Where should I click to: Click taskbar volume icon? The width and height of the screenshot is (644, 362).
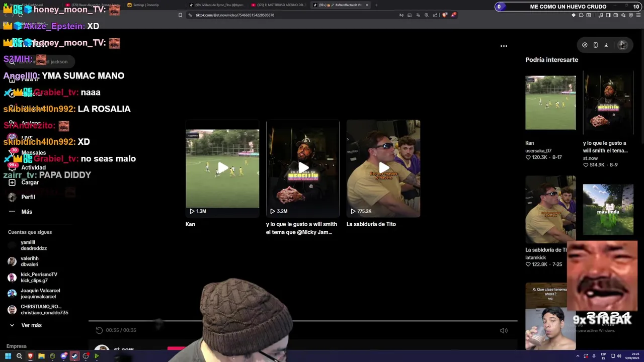click(x=619, y=356)
